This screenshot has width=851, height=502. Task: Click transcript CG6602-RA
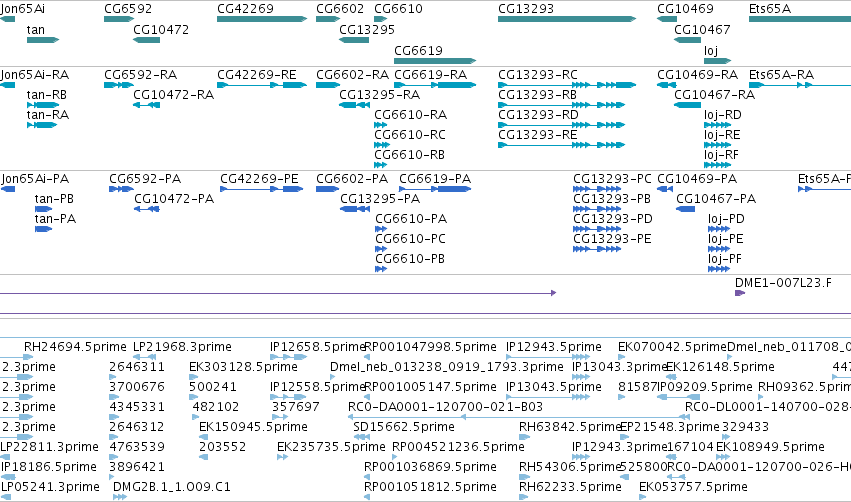pos(353,75)
